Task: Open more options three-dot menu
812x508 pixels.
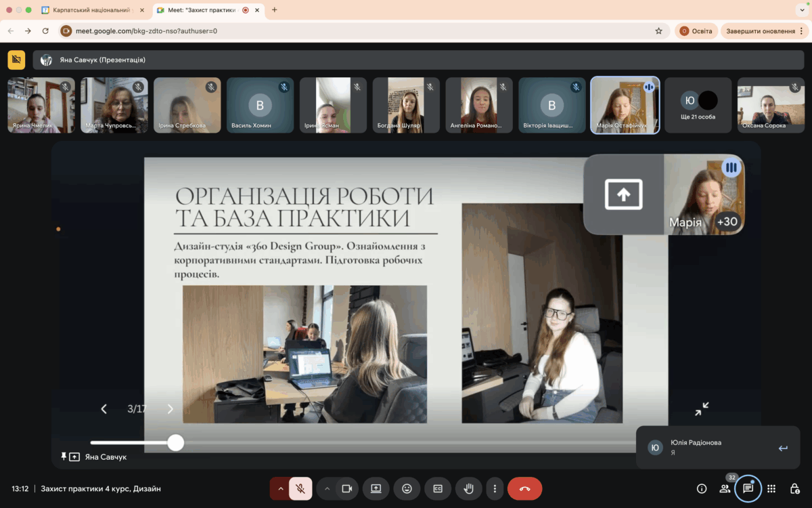Action: click(495, 488)
